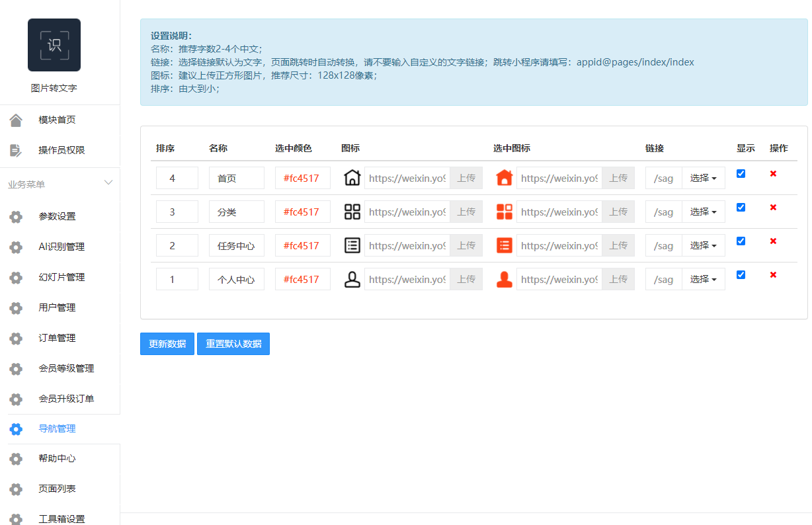Click the red house selected icon in 首页 row
Image resolution: width=812 pixels, height=525 pixels.
point(505,178)
